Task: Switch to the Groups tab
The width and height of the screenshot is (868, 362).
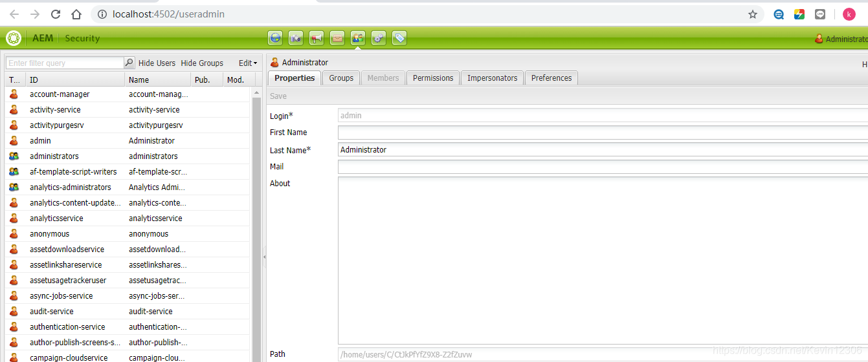Action: pos(341,78)
